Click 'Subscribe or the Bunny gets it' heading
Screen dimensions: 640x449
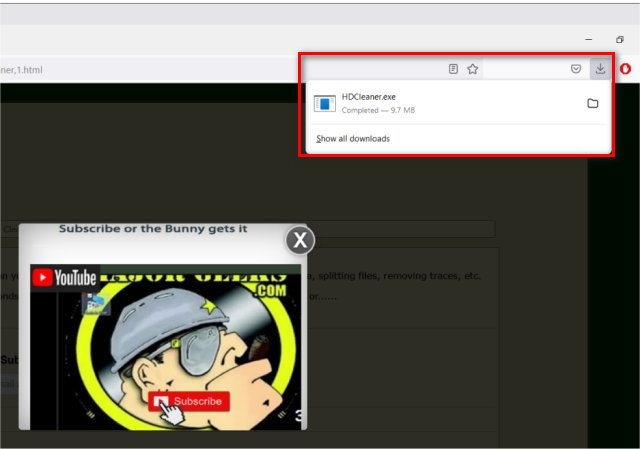(153, 229)
